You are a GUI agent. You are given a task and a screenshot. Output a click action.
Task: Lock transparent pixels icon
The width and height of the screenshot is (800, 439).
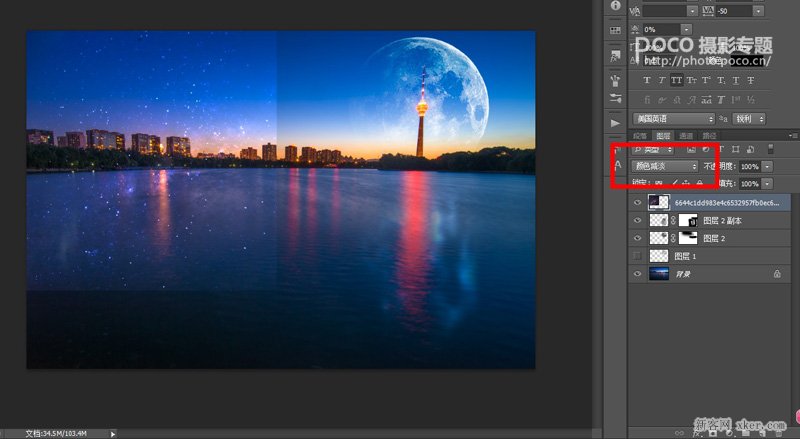click(659, 183)
